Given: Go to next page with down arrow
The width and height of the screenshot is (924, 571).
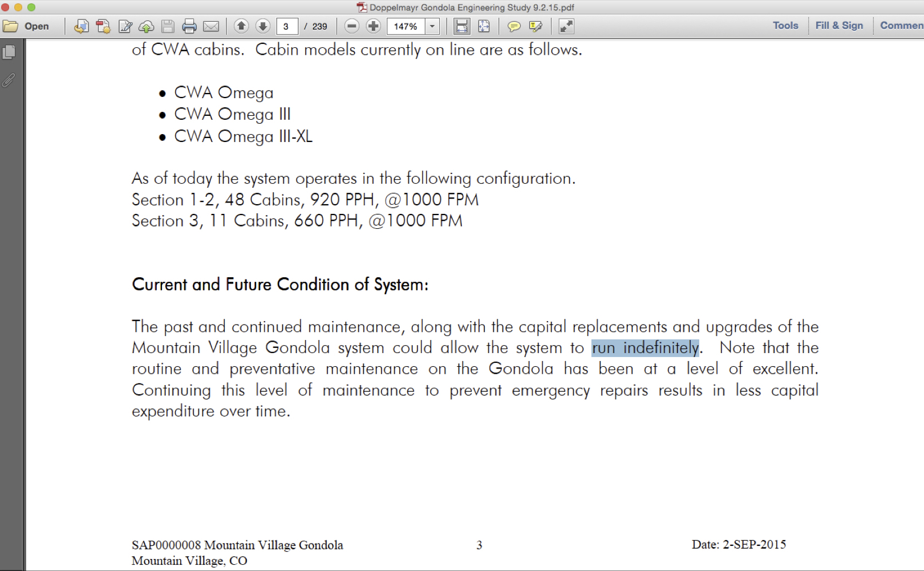Looking at the screenshot, I should [263, 26].
